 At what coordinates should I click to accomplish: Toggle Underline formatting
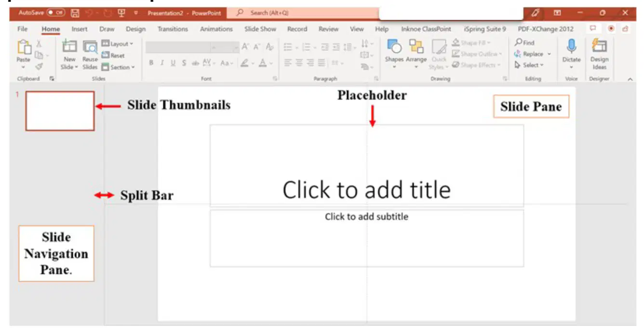click(x=173, y=63)
